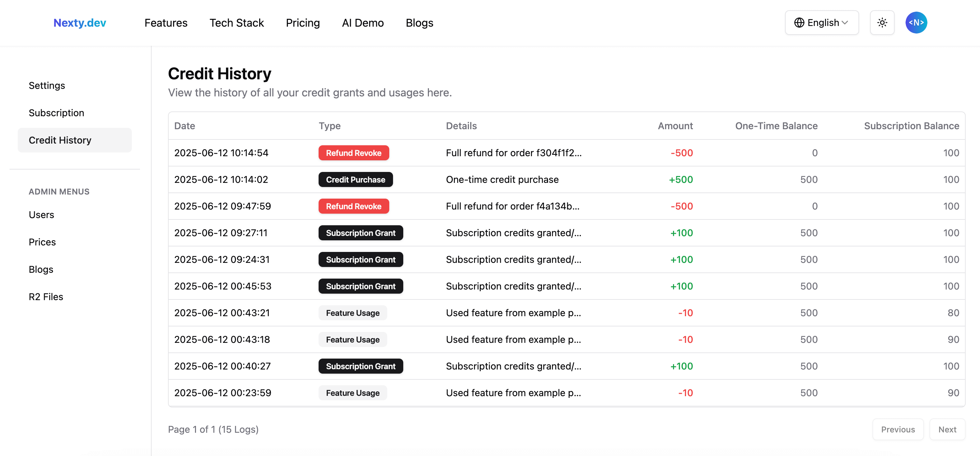Click date 2025-06-12 10:14:02
The height and width of the screenshot is (456, 980).
(x=221, y=180)
